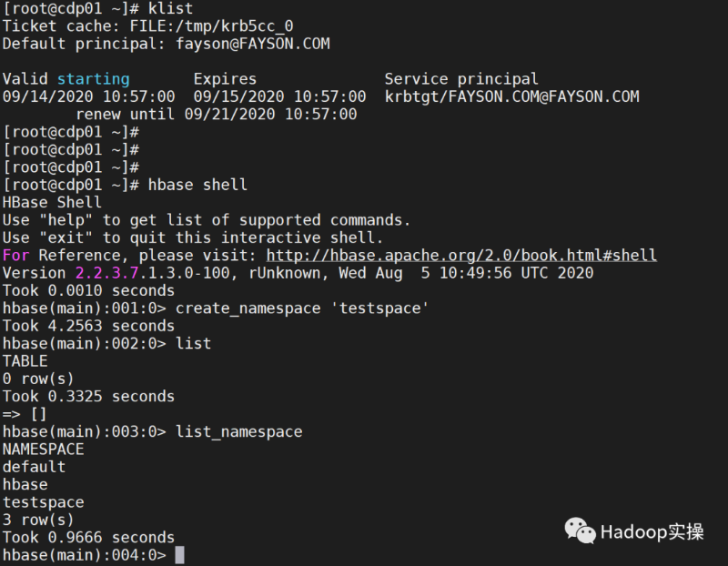Click the create_namespace 'testspace' command
Viewport: 728px width, 566px height.
tap(302, 308)
